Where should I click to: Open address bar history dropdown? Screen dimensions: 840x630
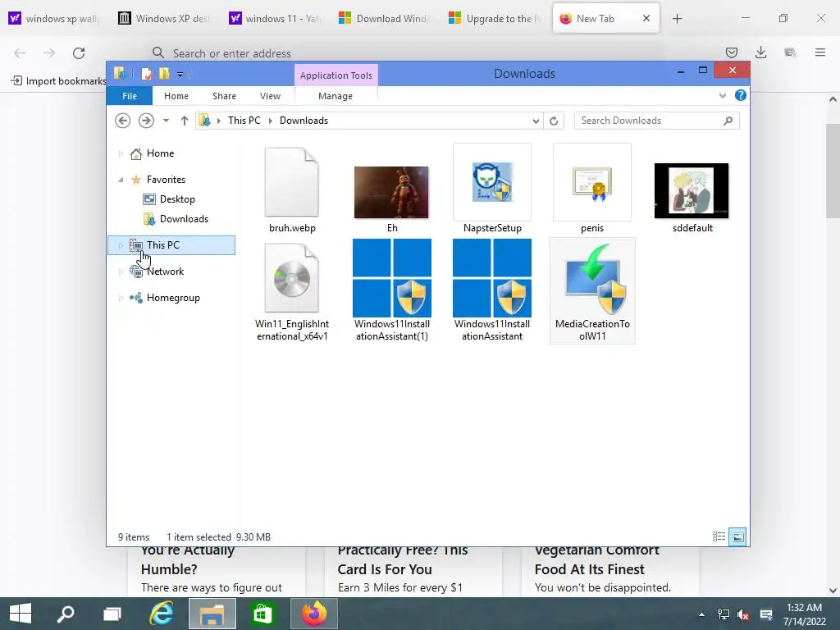coord(536,121)
